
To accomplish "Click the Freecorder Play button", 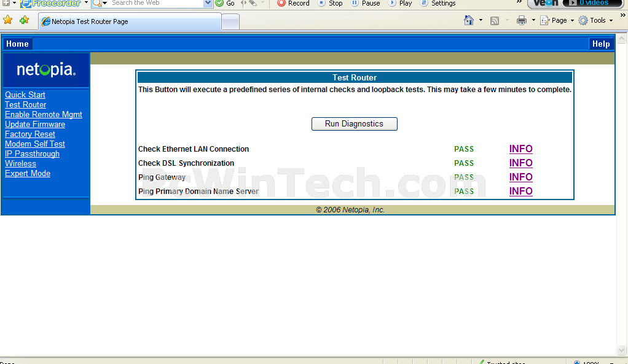I will point(400,3).
